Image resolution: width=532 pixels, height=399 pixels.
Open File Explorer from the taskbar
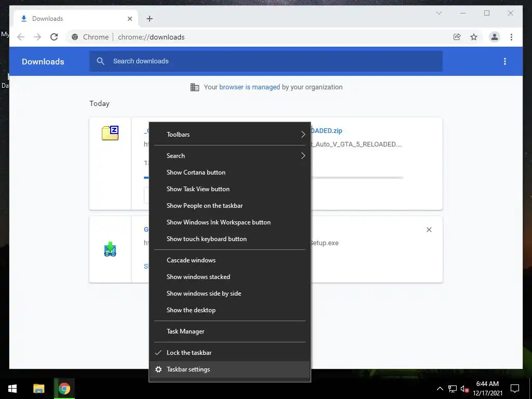coord(38,389)
